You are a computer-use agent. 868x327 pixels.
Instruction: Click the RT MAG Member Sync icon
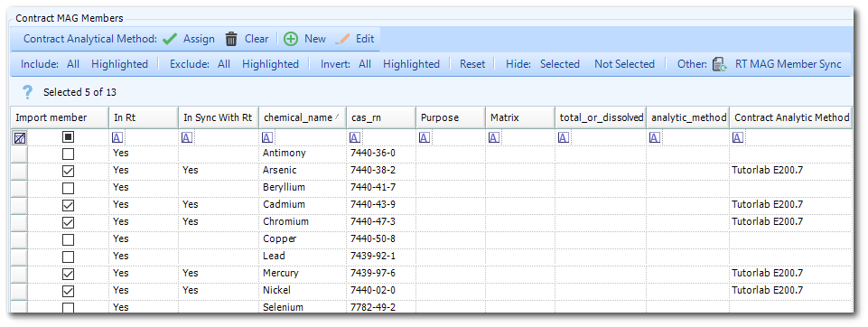pyautogui.click(x=720, y=64)
